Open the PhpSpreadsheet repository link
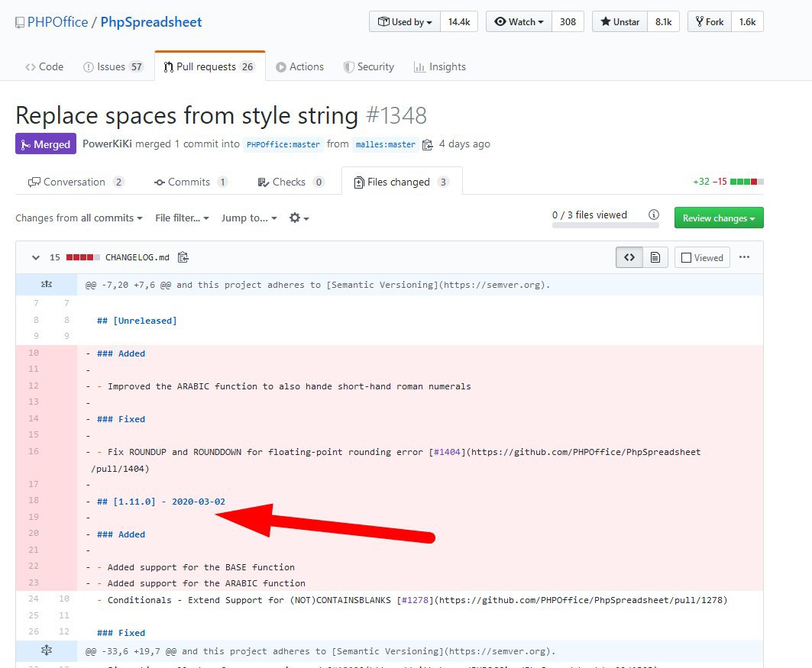 click(151, 21)
